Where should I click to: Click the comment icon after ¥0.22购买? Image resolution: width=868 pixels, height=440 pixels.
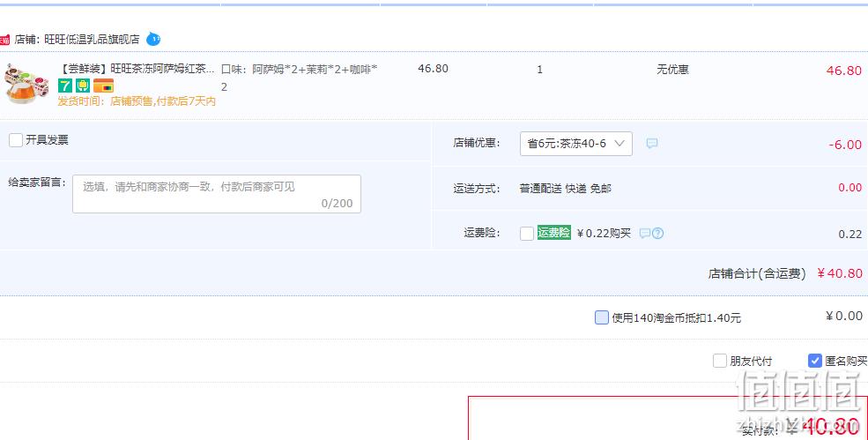point(644,234)
